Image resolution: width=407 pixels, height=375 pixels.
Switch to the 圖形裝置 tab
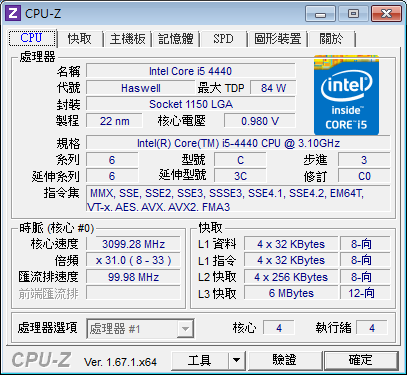(x=278, y=39)
